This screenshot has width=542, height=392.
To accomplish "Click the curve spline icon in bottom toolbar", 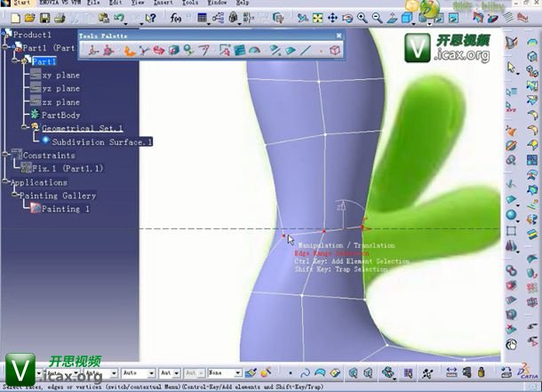I will click(x=305, y=373).
